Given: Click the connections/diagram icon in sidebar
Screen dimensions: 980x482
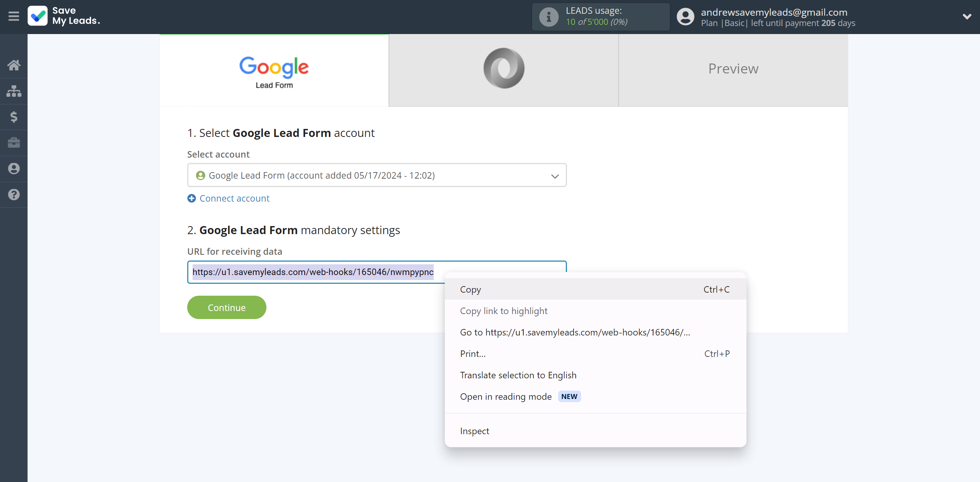Looking at the screenshot, I should [15, 91].
